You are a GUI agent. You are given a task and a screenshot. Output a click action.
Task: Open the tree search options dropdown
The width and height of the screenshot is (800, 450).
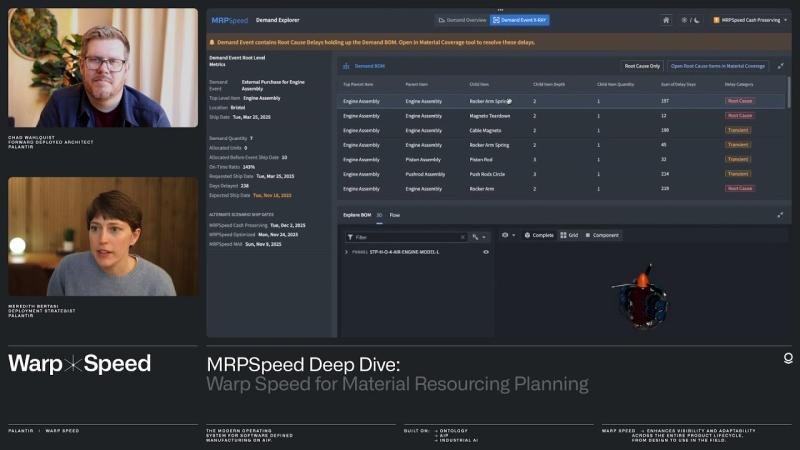[479, 237]
